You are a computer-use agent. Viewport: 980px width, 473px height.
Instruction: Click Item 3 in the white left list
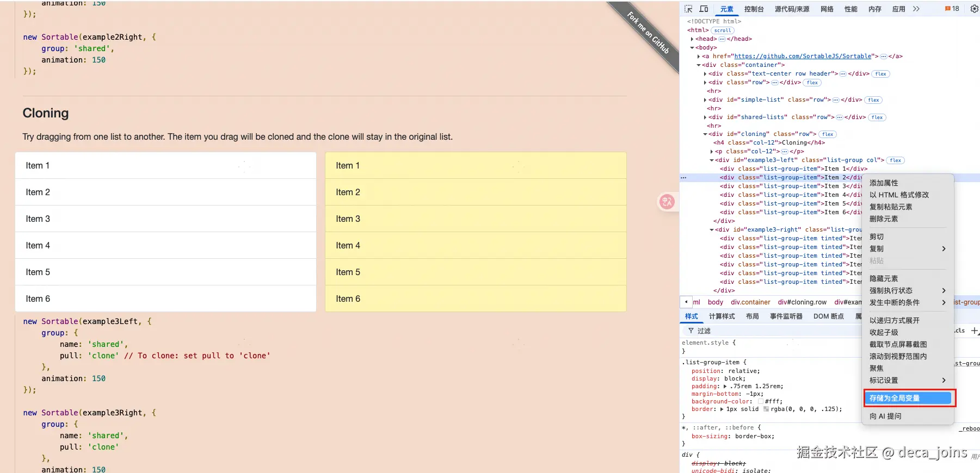(165, 219)
